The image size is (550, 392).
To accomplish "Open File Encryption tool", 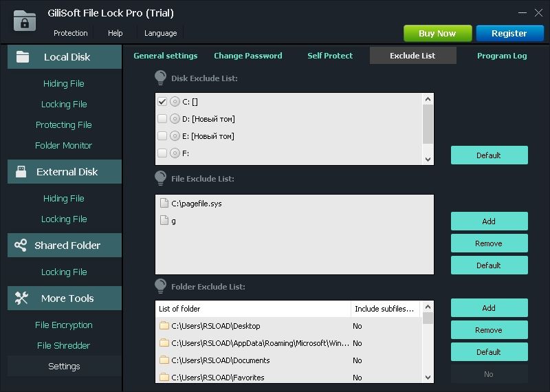I will pyautogui.click(x=64, y=325).
